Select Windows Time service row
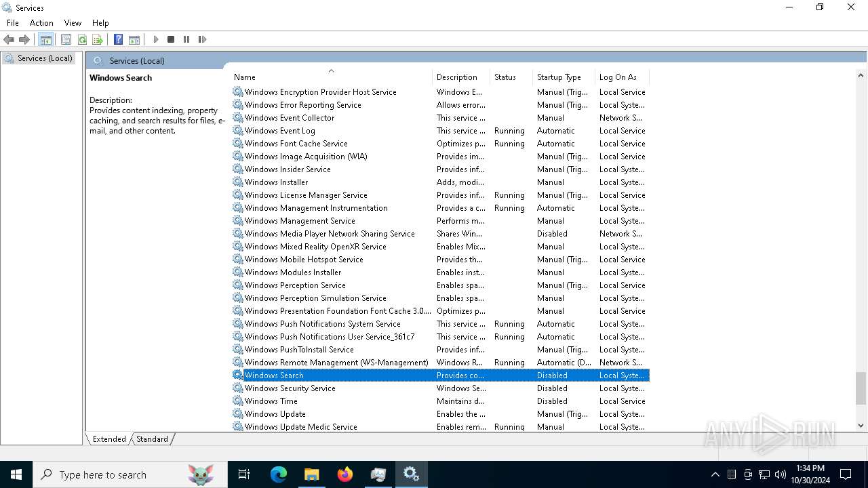 coord(440,401)
